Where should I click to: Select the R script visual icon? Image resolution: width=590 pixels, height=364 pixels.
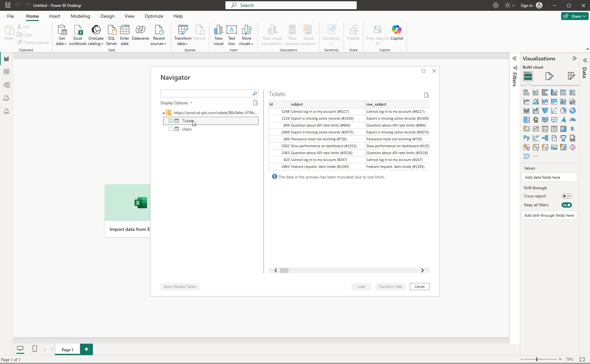pyautogui.click(x=572, y=129)
